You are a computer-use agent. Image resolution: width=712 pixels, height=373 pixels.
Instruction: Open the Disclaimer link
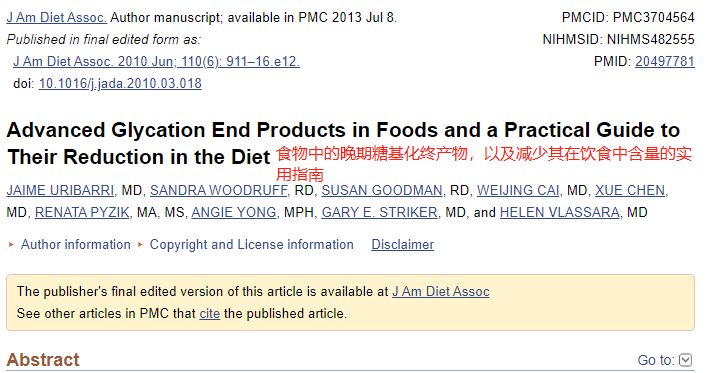(x=402, y=244)
